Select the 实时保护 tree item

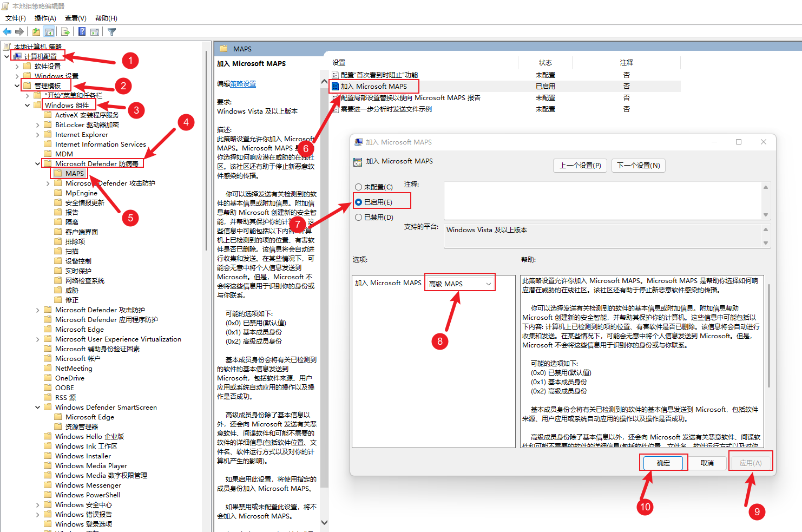pos(78,271)
